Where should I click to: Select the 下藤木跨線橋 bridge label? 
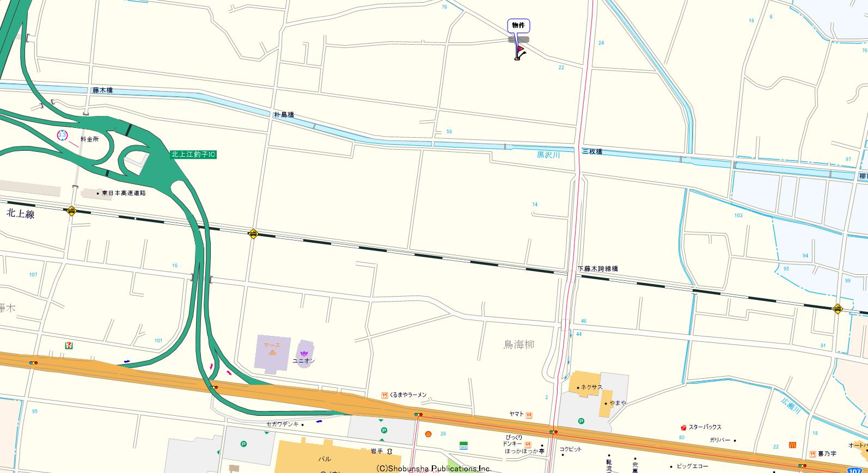click(x=598, y=269)
